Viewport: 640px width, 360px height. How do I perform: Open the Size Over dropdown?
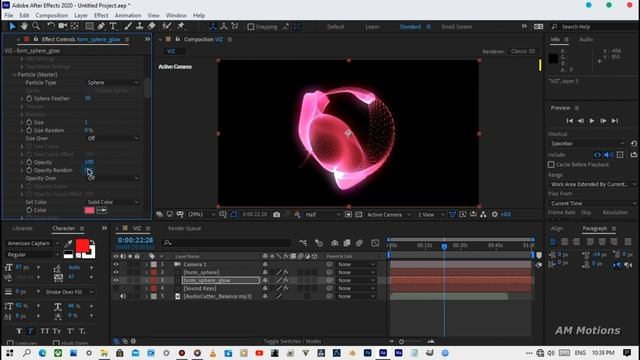[113, 138]
